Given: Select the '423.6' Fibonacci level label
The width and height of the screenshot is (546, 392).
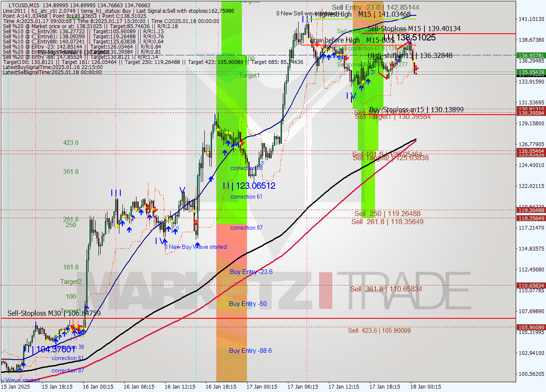Looking at the screenshot, I should [x=71, y=143].
